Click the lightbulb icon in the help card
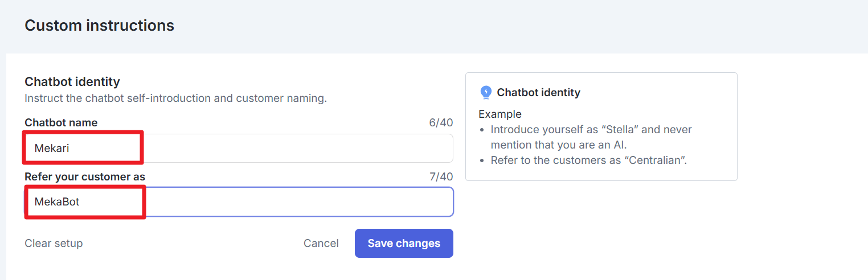The image size is (868, 280). (486, 92)
